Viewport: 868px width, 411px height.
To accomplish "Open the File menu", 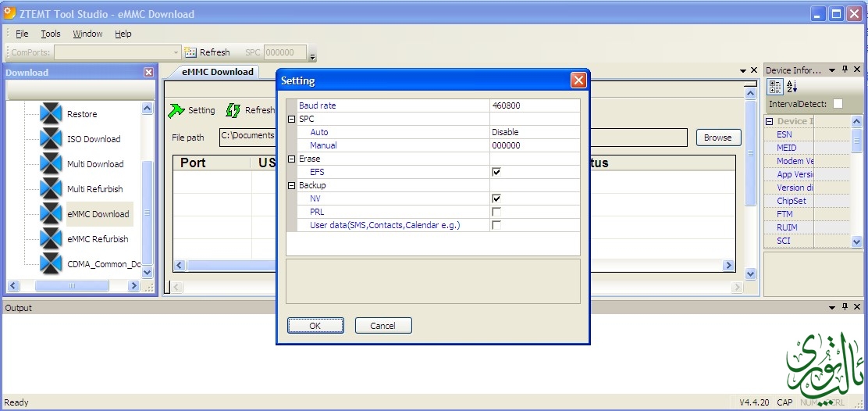I will [x=22, y=34].
